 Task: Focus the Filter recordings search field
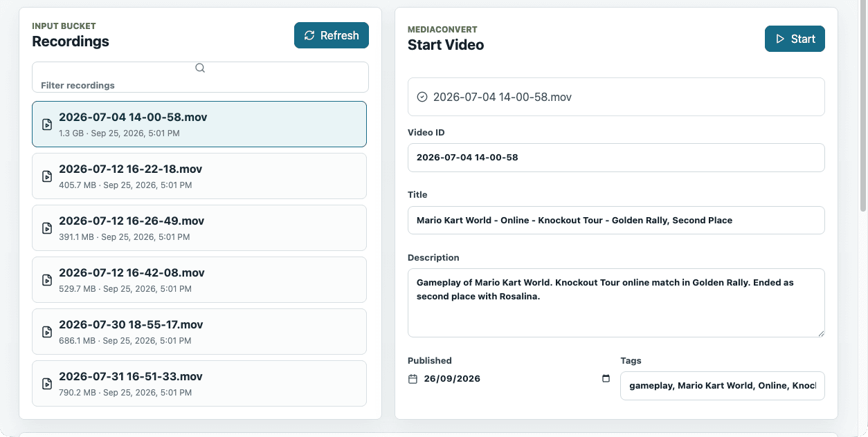[200, 77]
